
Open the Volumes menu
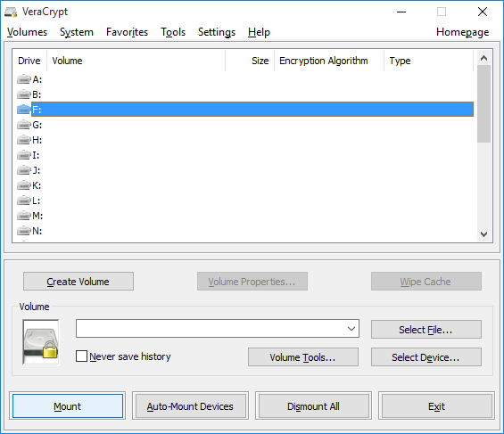click(27, 32)
